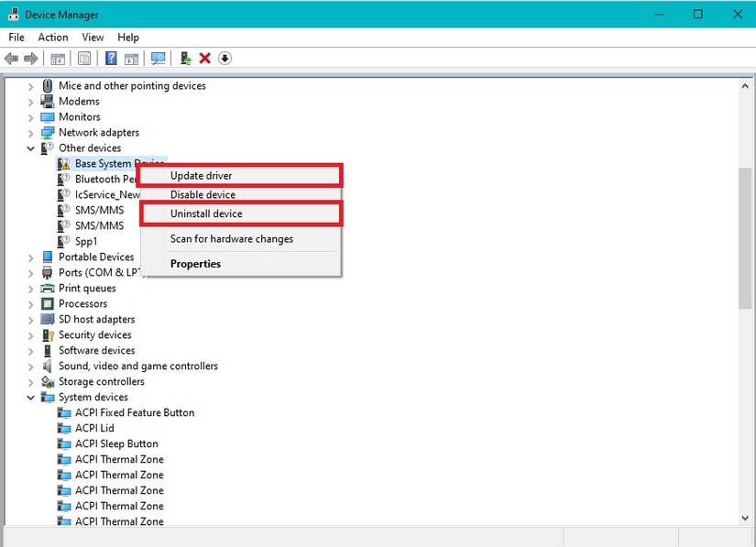The width and height of the screenshot is (756, 547).
Task: Collapse the Other devices category
Action: pyautogui.click(x=30, y=148)
